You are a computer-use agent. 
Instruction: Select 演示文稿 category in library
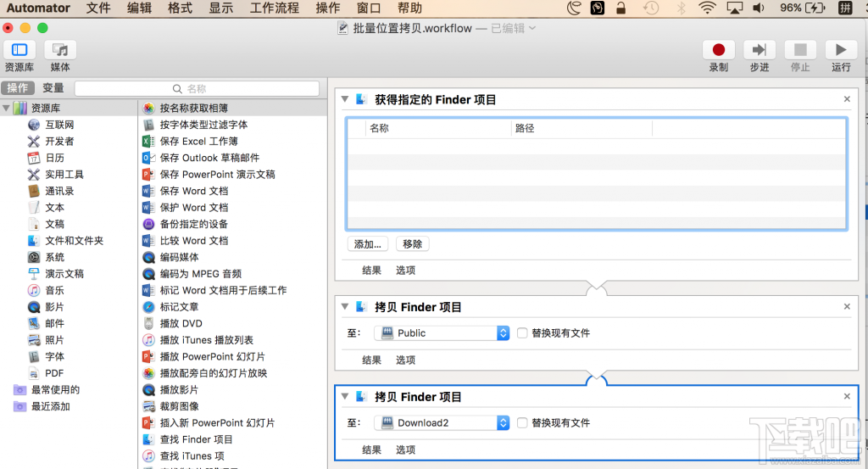click(x=64, y=274)
